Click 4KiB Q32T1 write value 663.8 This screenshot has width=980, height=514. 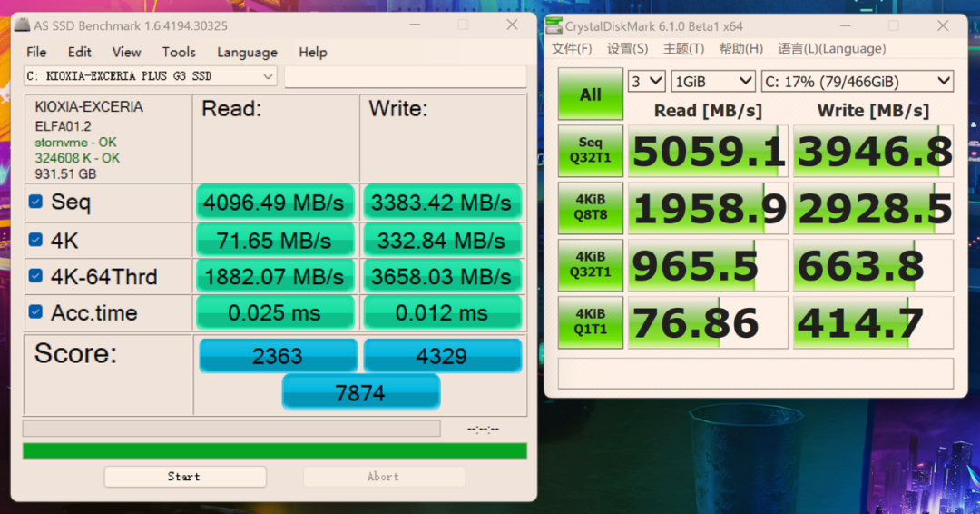click(x=873, y=265)
